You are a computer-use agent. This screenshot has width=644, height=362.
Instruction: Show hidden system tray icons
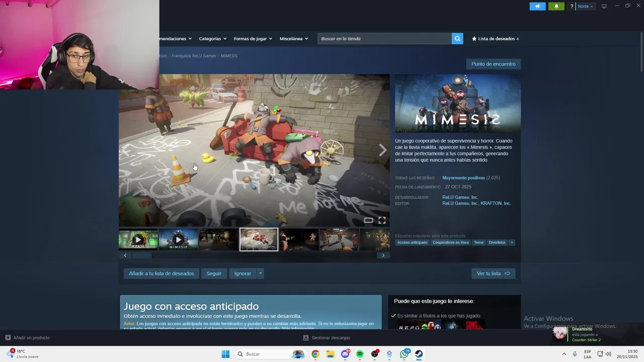point(564,354)
